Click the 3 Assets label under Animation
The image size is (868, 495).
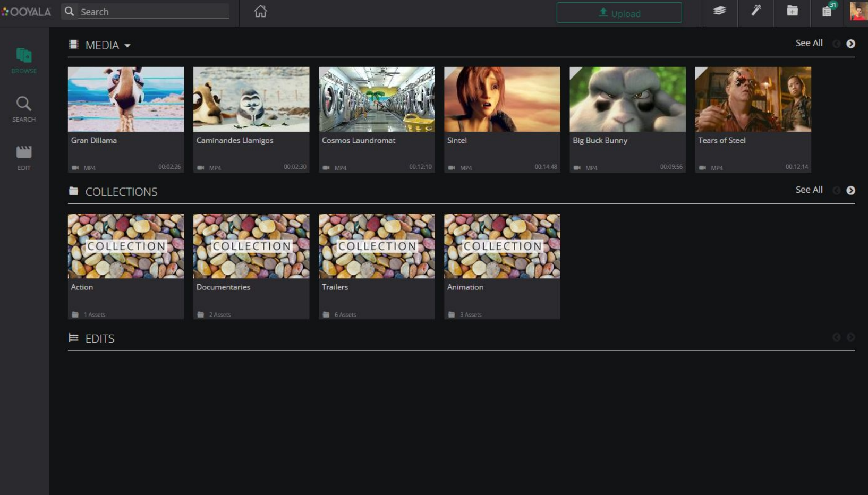(x=471, y=315)
